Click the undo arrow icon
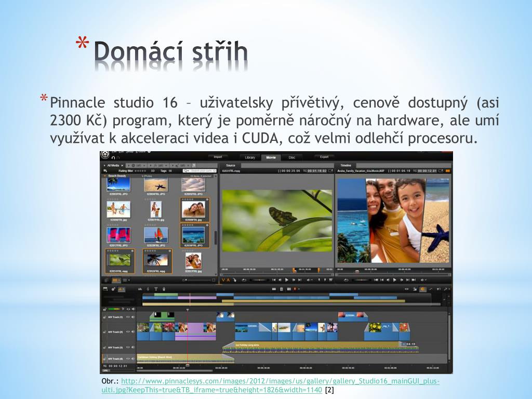532x399 pixels. click(113, 158)
